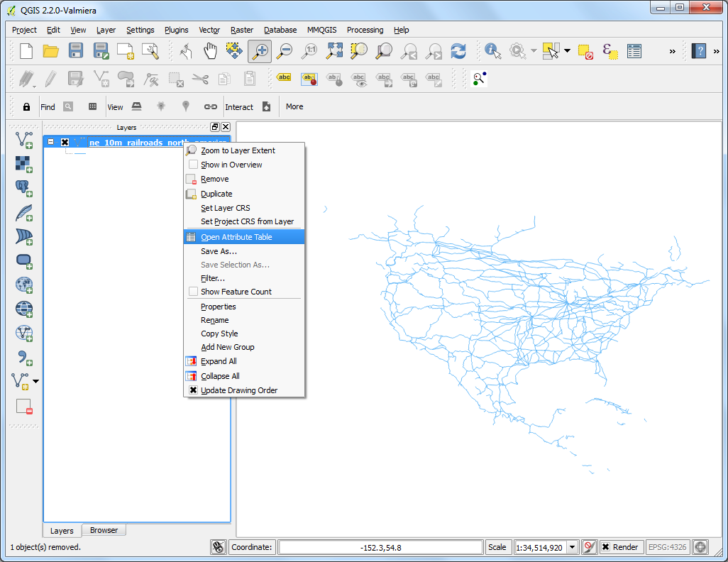Collapse the railroads layer tree node
The height and width of the screenshot is (562, 728).
point(51,142)
